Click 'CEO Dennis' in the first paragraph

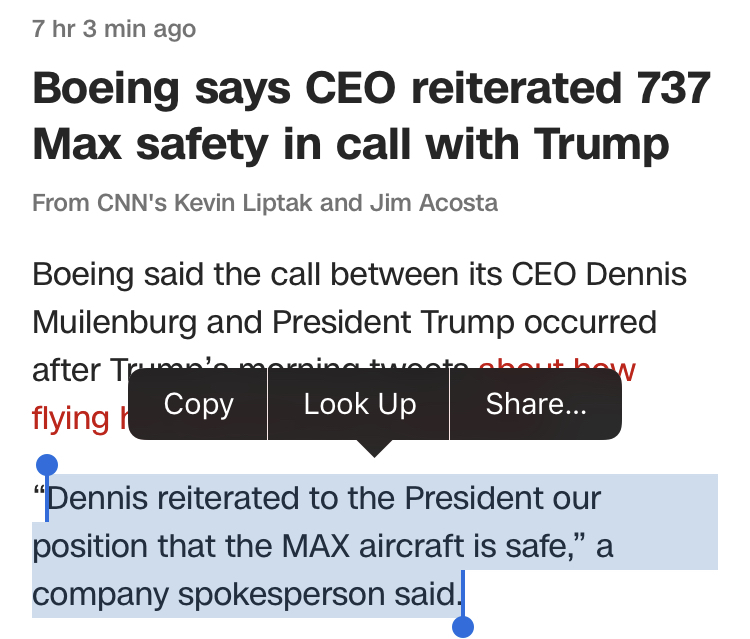(x=599, y=275)
